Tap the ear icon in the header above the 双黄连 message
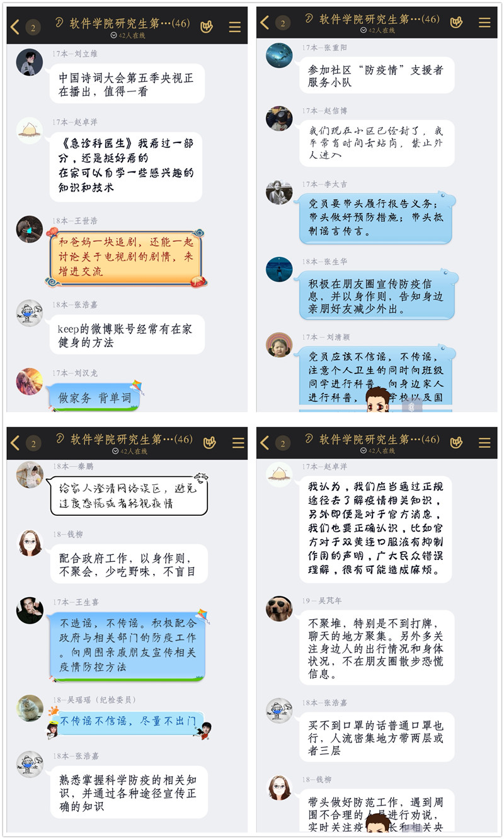The image size is (504, 839). [x=309, y=438]
